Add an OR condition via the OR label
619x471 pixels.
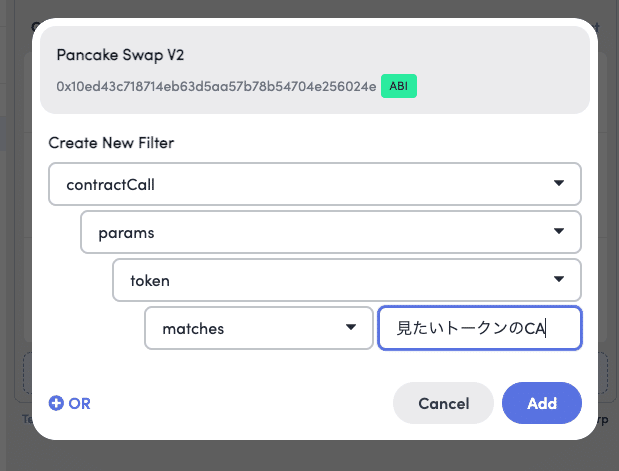coord(79,403)
